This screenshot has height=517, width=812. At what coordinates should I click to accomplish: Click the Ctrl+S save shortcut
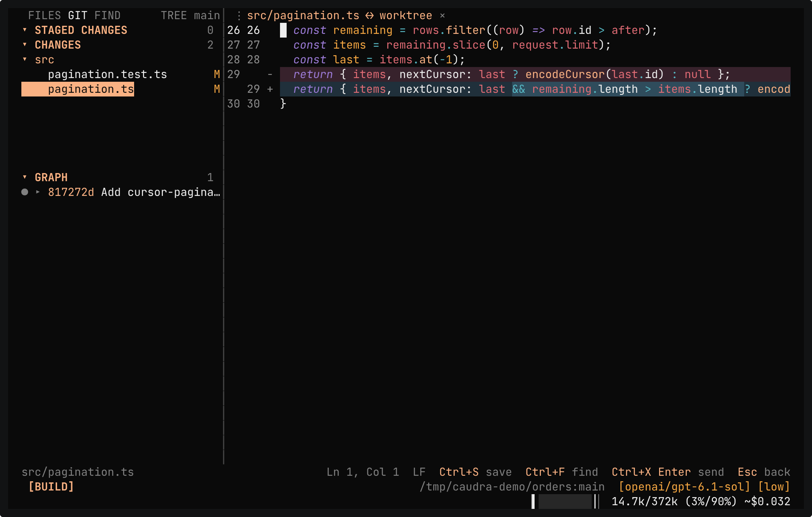coord(476,472)
